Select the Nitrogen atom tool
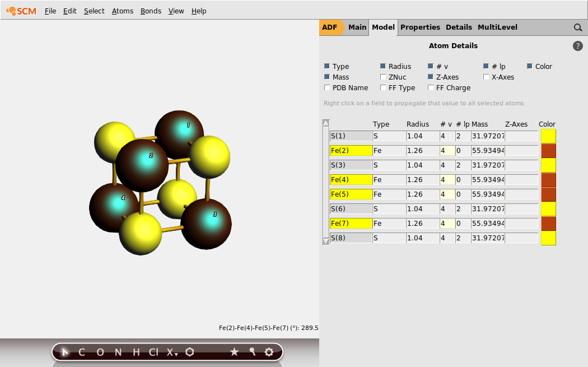 [117, 352]
